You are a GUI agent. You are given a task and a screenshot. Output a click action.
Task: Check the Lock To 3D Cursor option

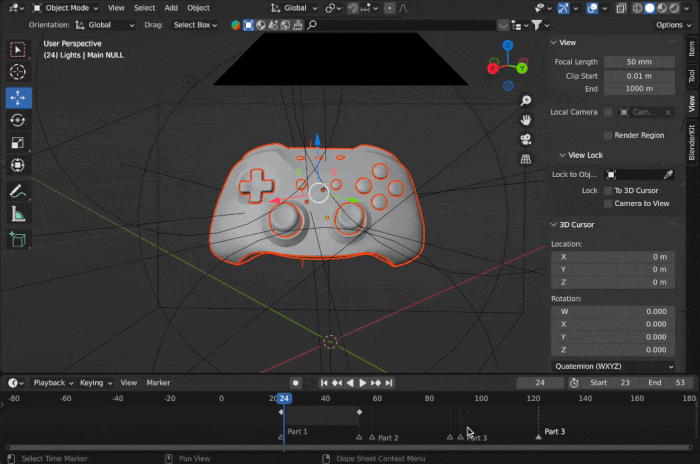tap(607, 190)
